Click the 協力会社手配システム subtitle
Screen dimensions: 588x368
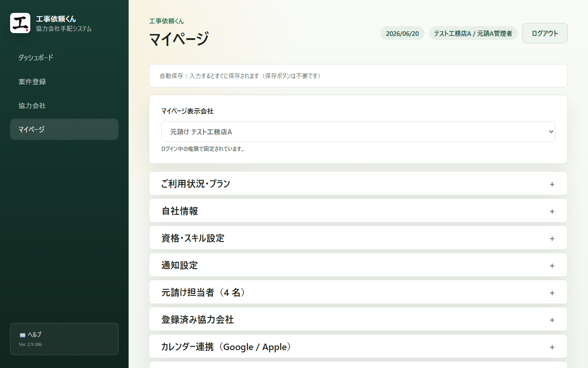[x=64, y=29]
